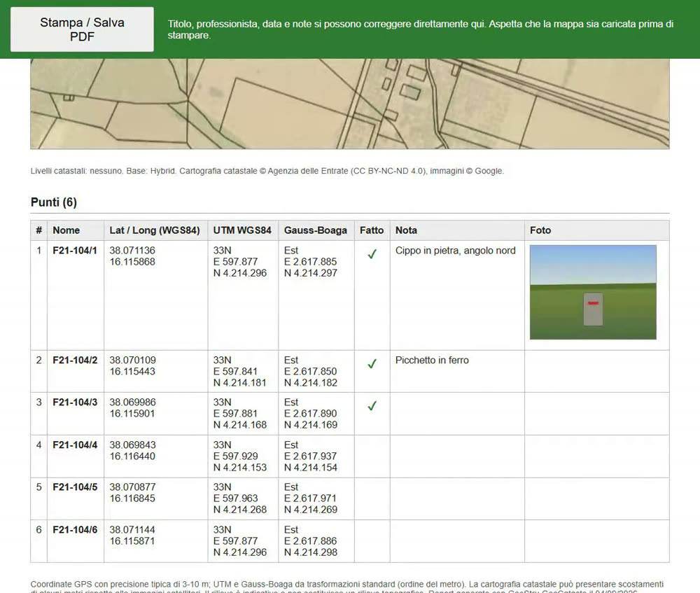Click the Stampa / Salva PDF button
The height and width of the screenshot is (593, 700).
(x=82, y=29)
